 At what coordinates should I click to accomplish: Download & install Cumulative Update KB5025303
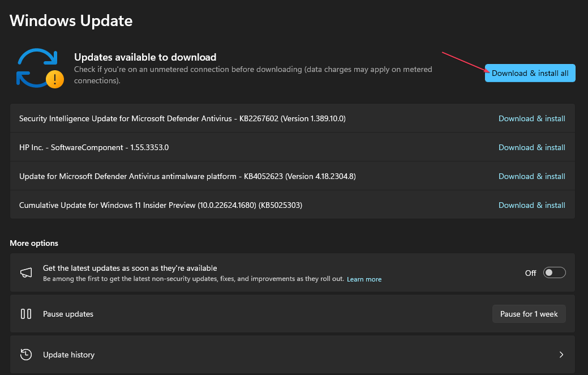click(532, 205)
